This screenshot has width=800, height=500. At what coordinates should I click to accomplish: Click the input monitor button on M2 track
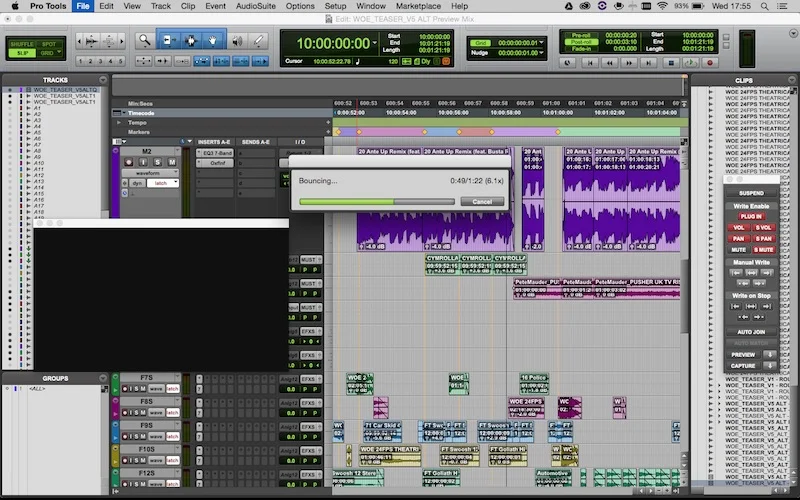(x=143, y=162)
